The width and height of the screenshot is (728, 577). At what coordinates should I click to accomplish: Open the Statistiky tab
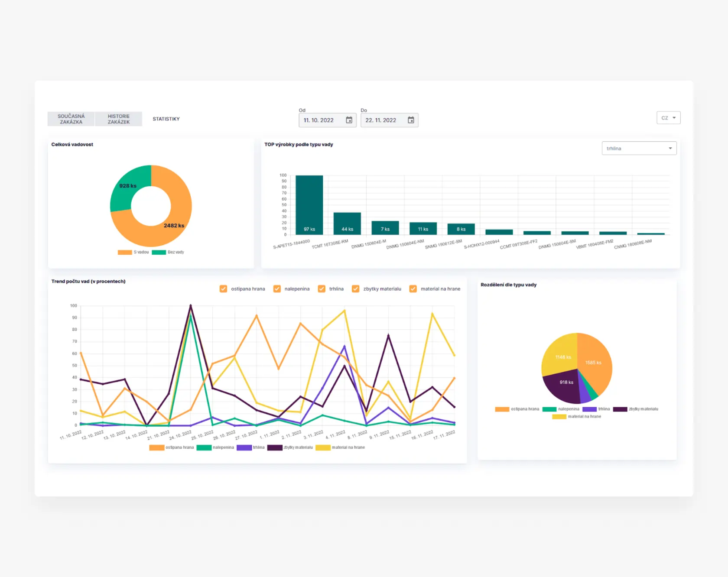point(166,119)
